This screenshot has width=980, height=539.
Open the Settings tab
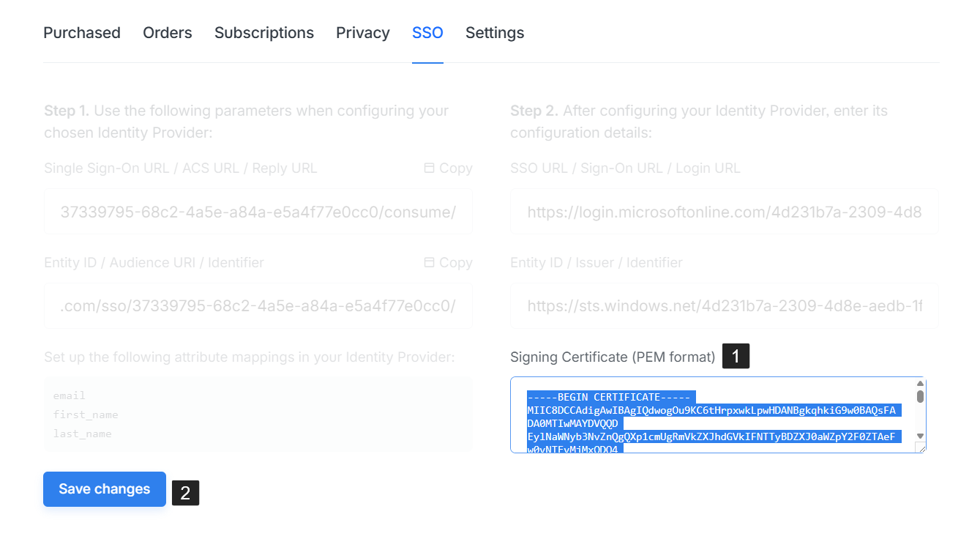[495, 33]
